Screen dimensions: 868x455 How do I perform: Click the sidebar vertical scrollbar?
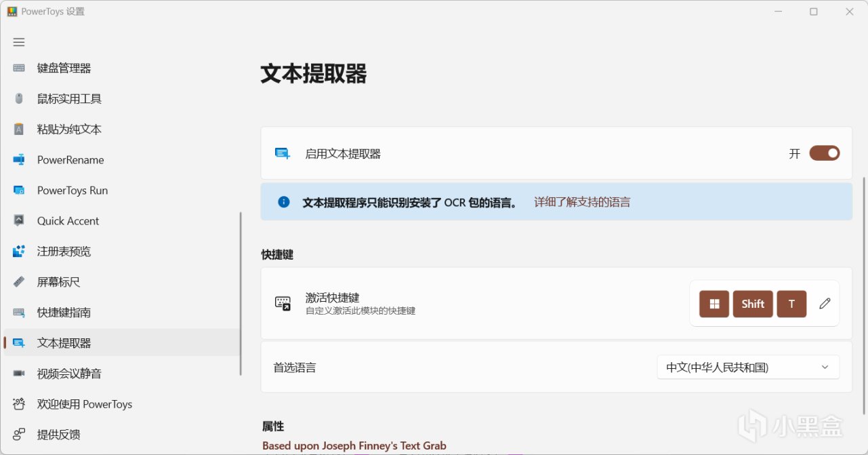point(241,294)
